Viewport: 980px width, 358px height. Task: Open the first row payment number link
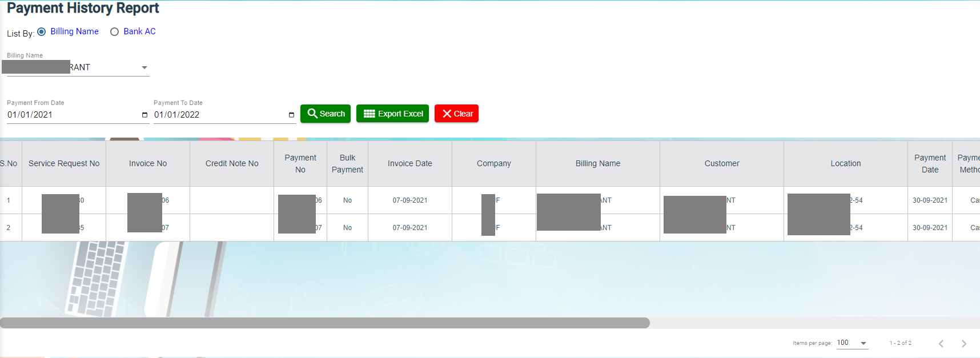(318, 200)
